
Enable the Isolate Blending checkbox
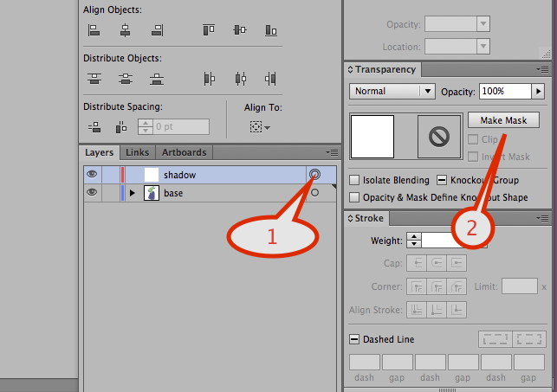coord(354,181)
